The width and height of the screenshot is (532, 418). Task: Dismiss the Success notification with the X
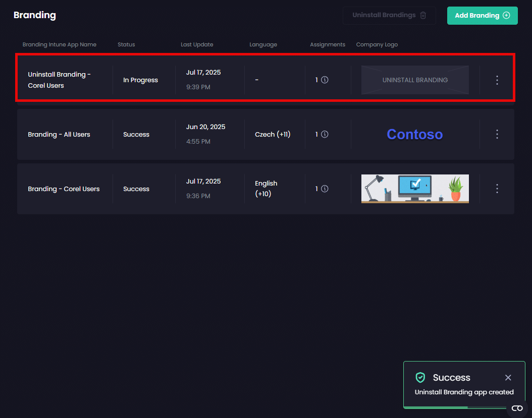point(508,378)
